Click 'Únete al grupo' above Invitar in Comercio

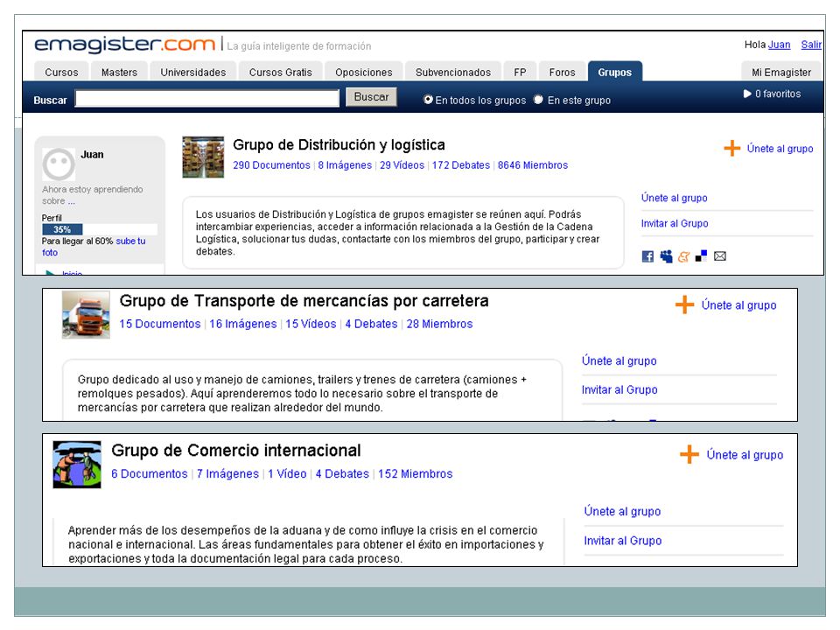point(622,511)
